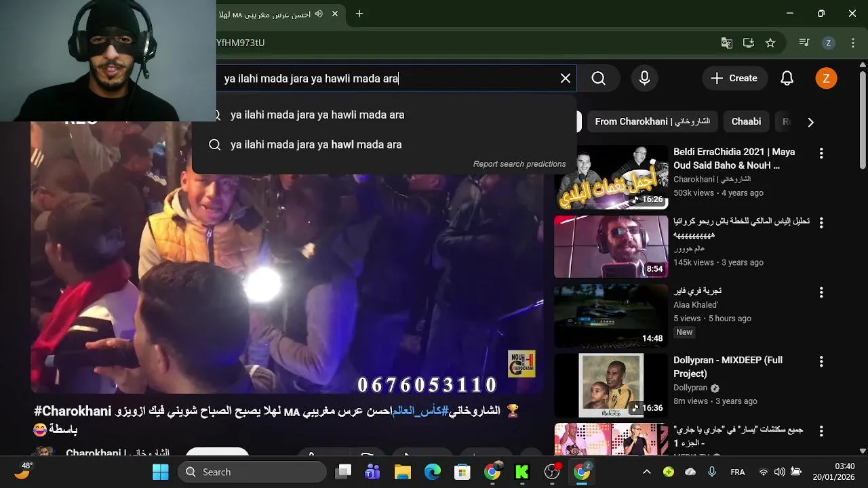Image resolution: width=868 pixels, height=488 pixels.
Task: Open Google Translate icon in address bar
Action: point(726,43)
